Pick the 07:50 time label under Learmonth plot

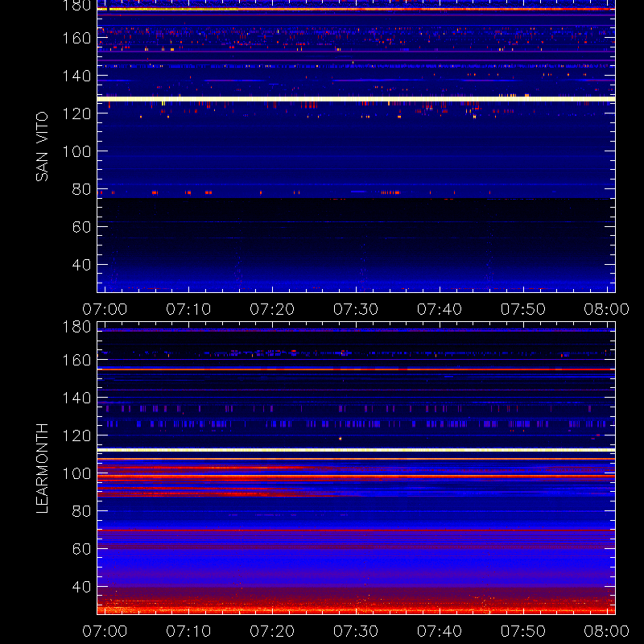click(522, 631)
